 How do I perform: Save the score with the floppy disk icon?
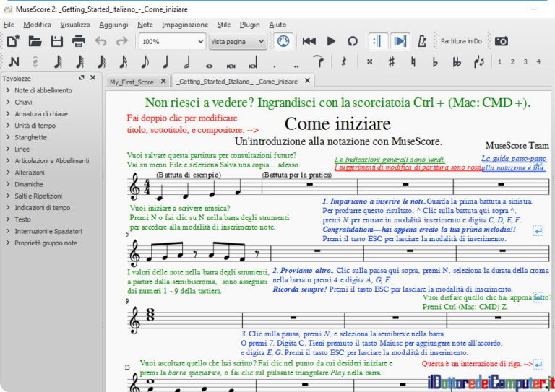(56, 41)
